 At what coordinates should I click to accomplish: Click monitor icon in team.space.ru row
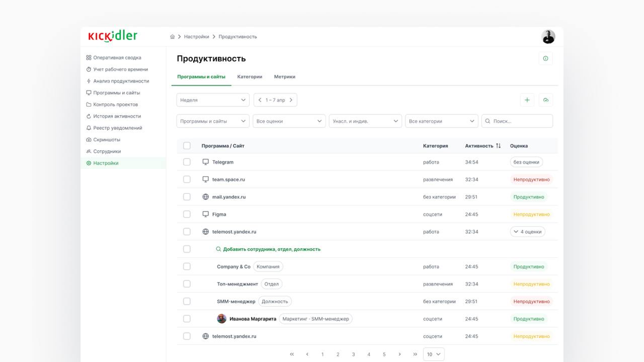pos(206,180)
